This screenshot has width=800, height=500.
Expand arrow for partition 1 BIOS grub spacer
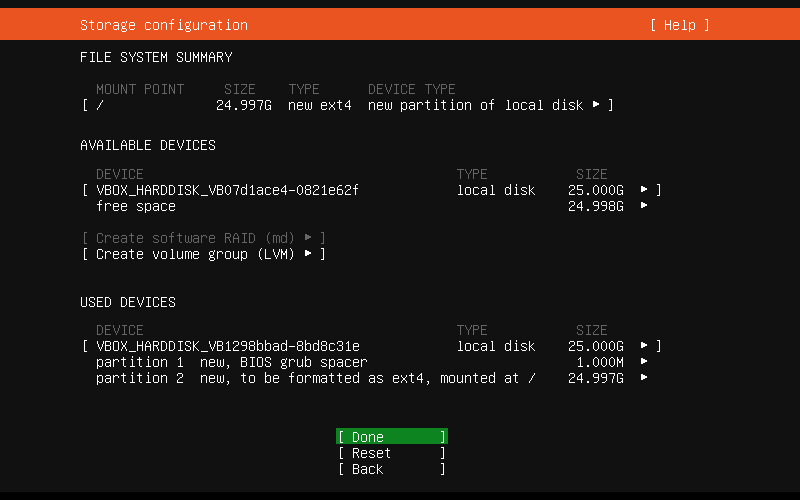[644, 362]
